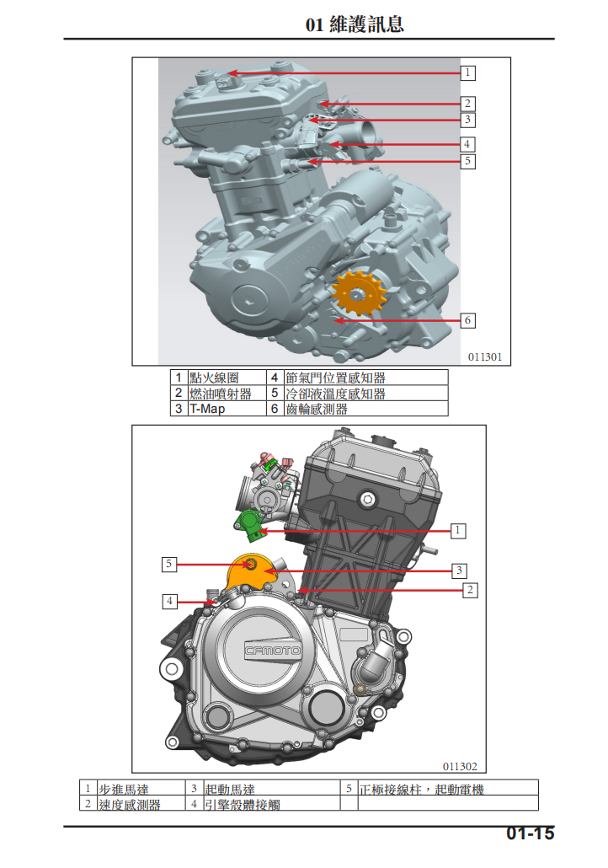This screenshot has width=608, height=868.
Task: Click callout 5 in figure 011302
Action: click(168, 564)
